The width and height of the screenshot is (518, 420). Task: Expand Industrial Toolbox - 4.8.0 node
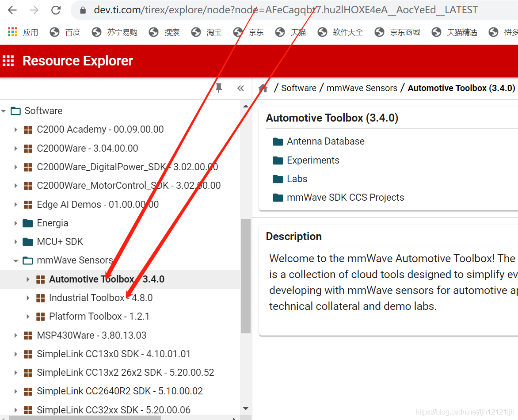pyautogui.click(x=28, y=298)
